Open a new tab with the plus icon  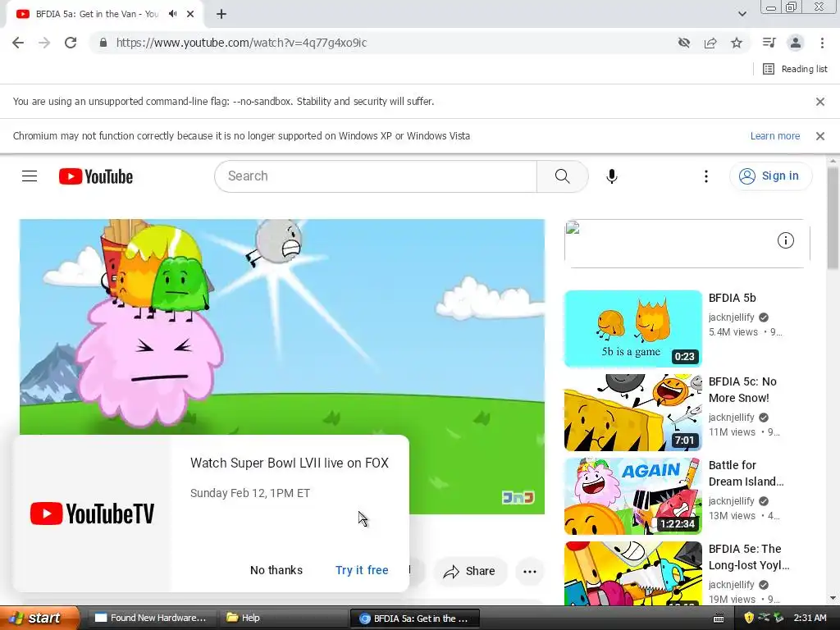[221, 15]
